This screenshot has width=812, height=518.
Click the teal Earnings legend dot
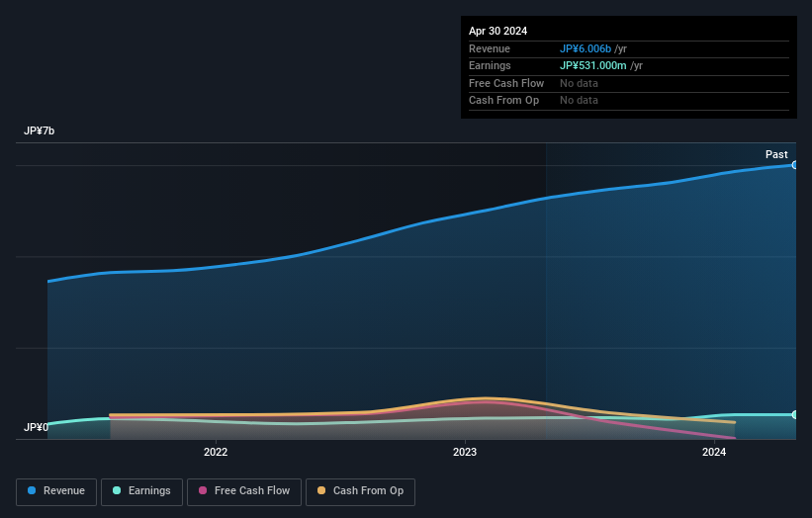(x=117, y=490)
